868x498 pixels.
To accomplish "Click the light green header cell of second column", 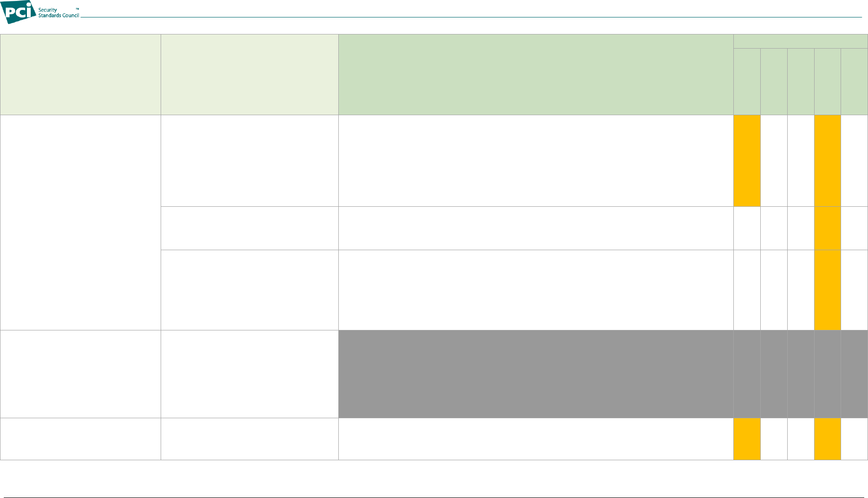I will pos(249,75).
